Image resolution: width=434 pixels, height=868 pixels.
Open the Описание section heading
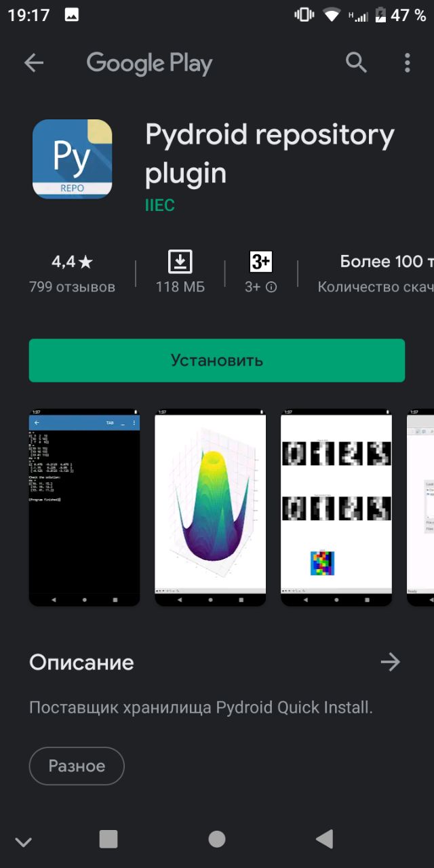pyautogui.click(x=81, y=663)
